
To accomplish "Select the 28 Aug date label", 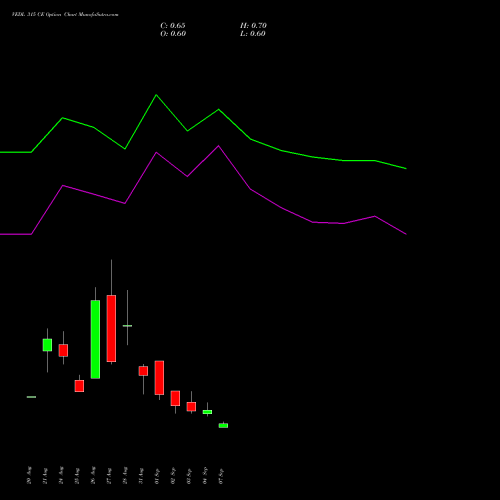I will pyautogui.click(x=125, y=475).
